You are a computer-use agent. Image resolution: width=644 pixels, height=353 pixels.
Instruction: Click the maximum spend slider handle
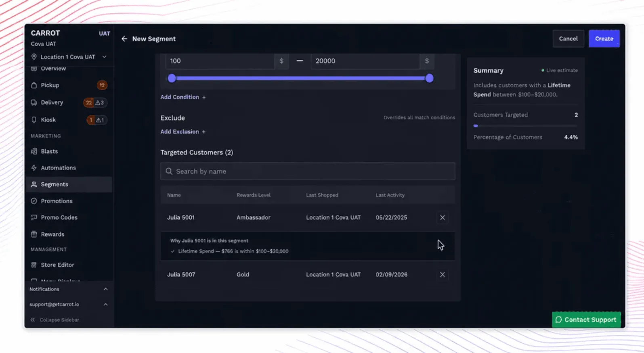point(429,78)
